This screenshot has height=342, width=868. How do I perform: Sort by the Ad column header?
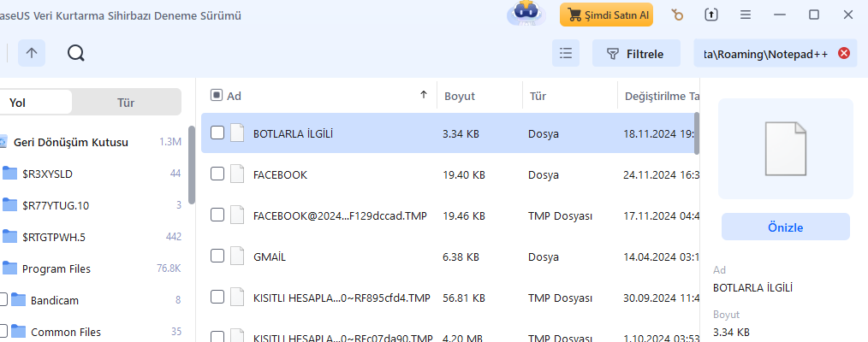[235, 96]
